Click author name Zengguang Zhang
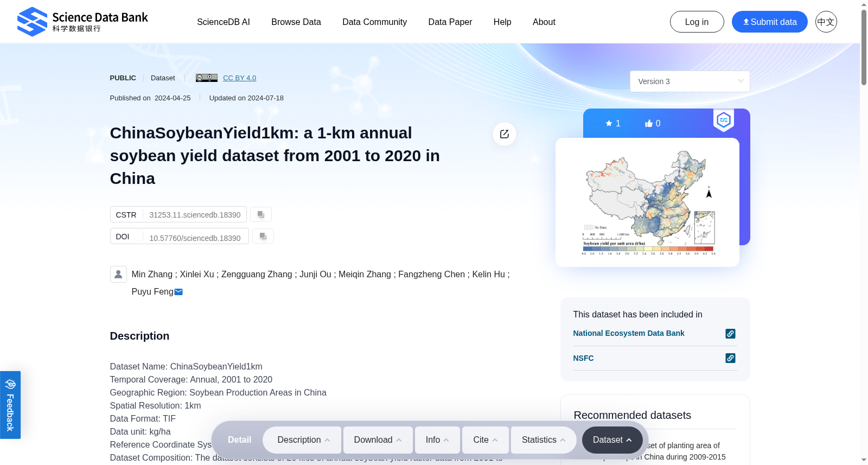868x465 pixels. coord(257,275)
